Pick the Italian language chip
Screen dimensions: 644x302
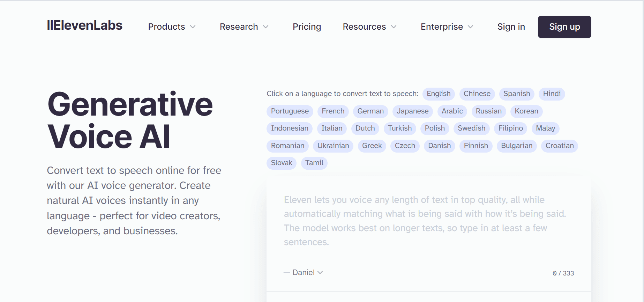(x=332, y=128)
